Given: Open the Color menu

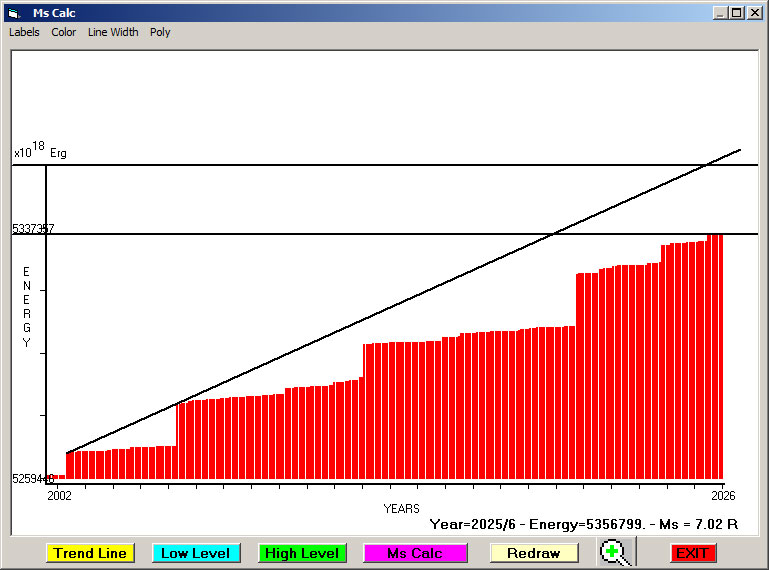Looking at the screenshot, I should (x=64, y=32).
